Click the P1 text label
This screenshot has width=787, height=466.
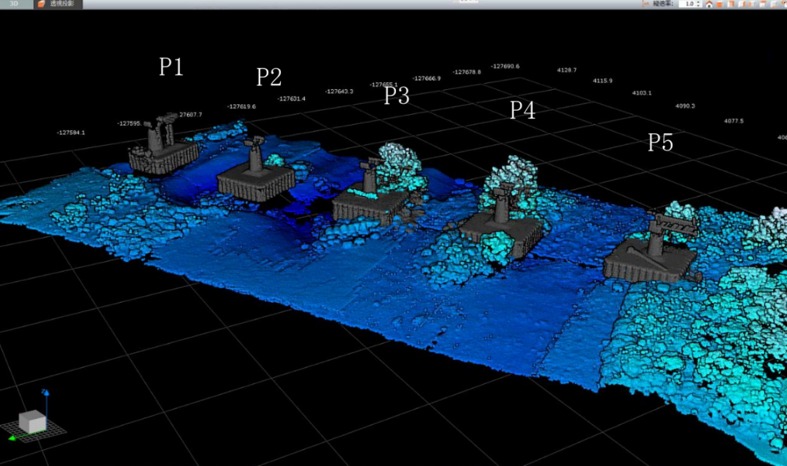coord(171,67)
